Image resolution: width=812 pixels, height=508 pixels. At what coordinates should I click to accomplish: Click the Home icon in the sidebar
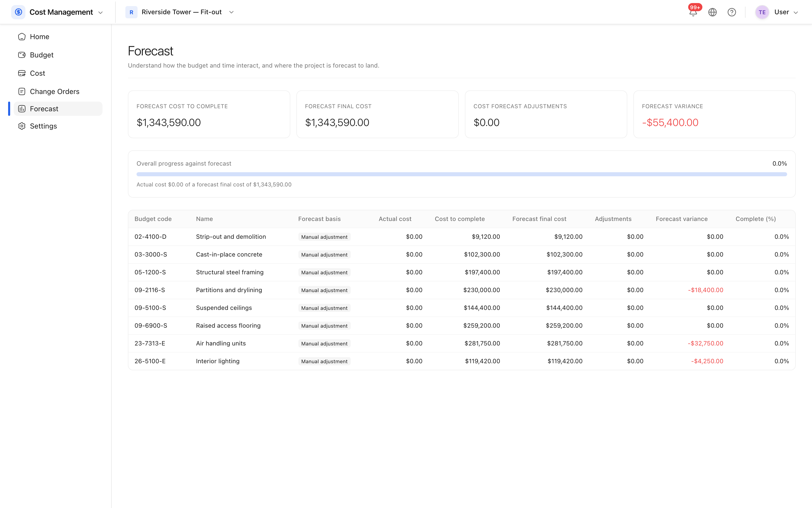point(22,37)
